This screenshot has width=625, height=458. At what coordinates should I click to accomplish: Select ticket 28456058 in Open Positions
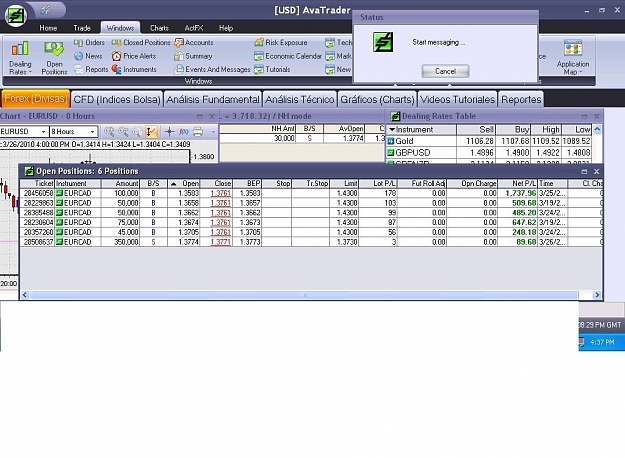pos(311,193)
